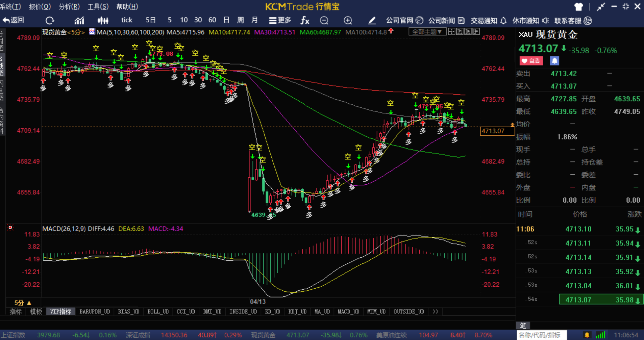Add 现货黄金 to 自选 favorites
This screenshot has width=644, height=340.
(x=531, y=61)
